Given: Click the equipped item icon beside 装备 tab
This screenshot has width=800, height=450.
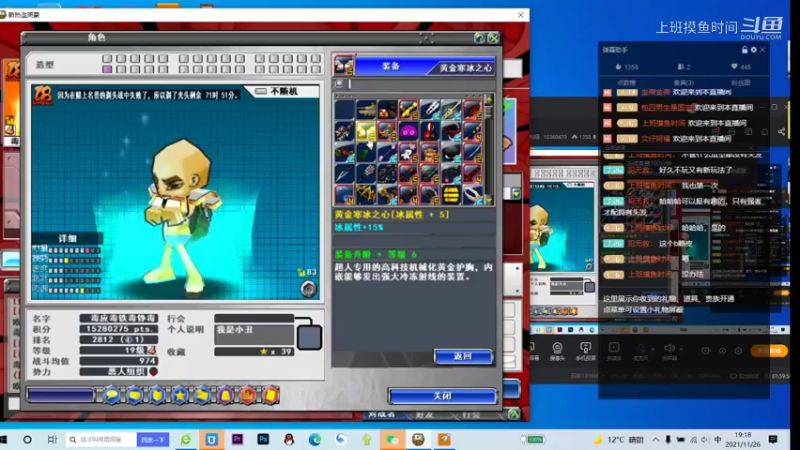Looking at the screenshot, I should tap(344, 66).
